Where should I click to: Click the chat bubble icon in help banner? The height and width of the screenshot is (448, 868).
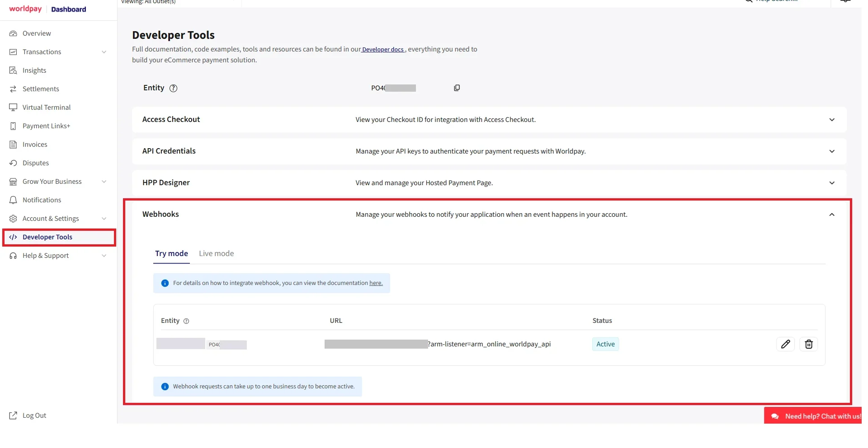(x=775, y=416)
